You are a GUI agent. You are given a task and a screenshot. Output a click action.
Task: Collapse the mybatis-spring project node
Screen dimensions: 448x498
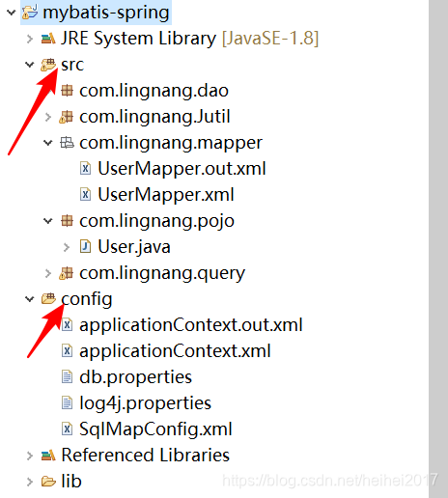coord(12,13)
